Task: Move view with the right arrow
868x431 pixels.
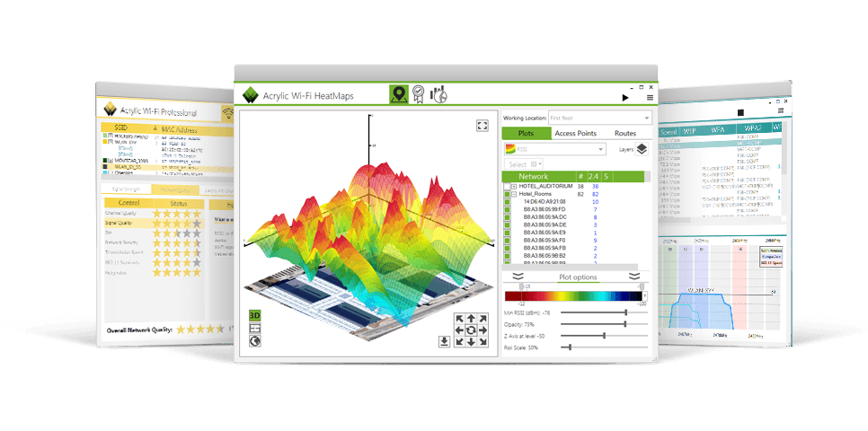Action: coord(483,330)
